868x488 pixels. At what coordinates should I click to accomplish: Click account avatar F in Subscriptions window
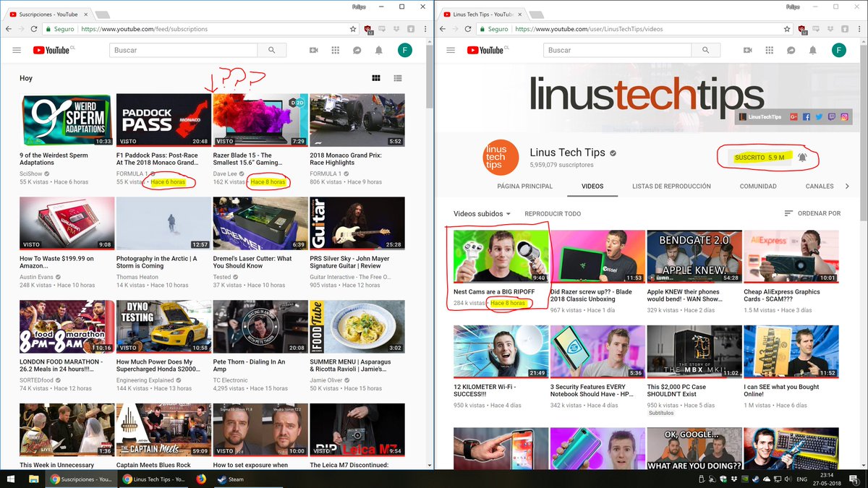[x=405, y=50]
